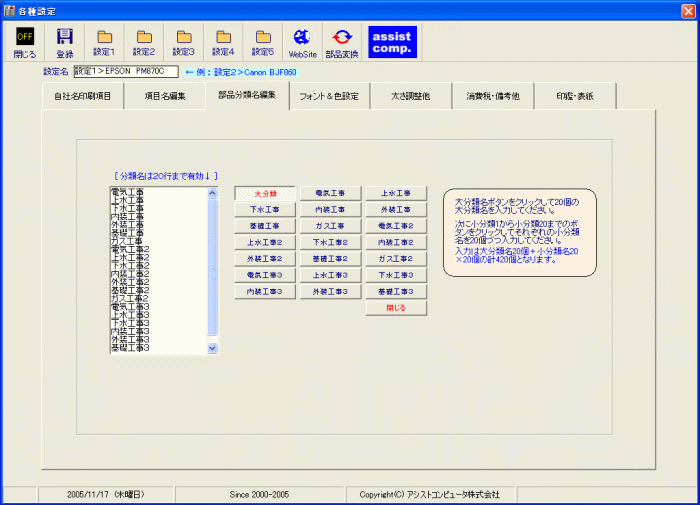Screen dimensions: 700x505
Task: Click the 上水工事 category button
Action: (x=396, y=193)
